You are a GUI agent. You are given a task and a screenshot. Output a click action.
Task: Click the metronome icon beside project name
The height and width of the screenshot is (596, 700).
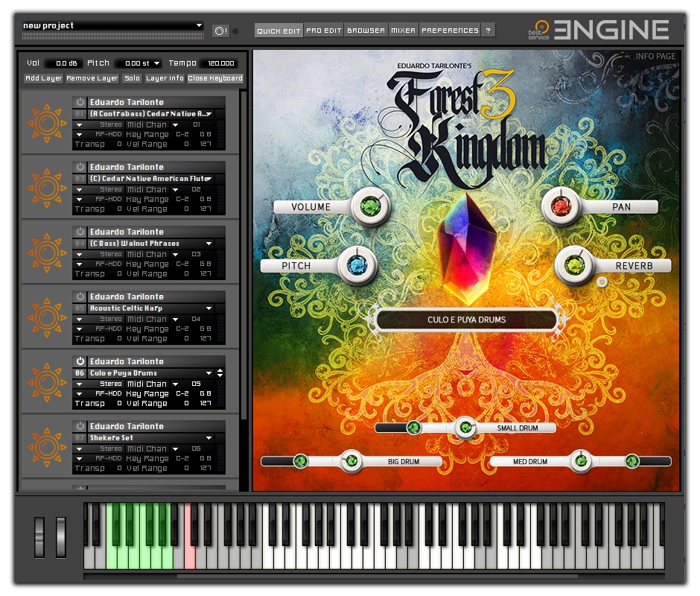click(220, 31)
